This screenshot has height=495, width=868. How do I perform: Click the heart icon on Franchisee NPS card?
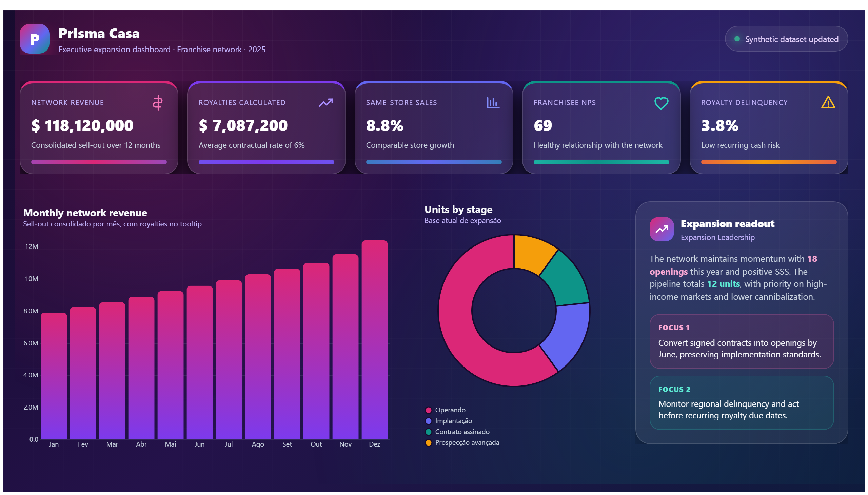pyautogui.click(x=661, y=103)
